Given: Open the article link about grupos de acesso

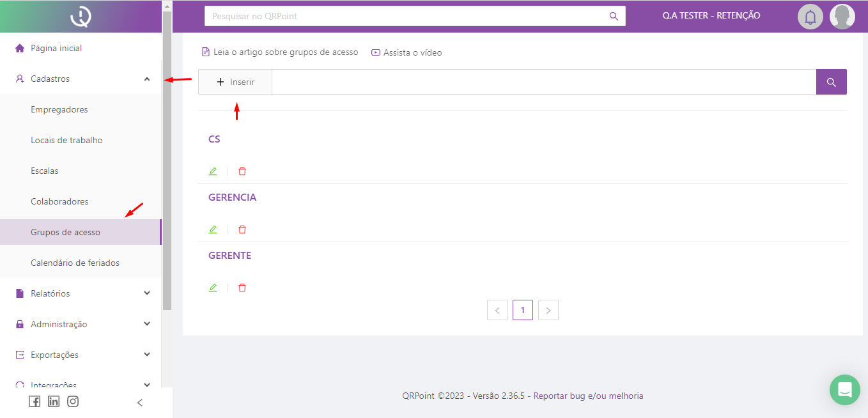Looking at the screenshot, I should pyautogui.click(x=285, y=52).
